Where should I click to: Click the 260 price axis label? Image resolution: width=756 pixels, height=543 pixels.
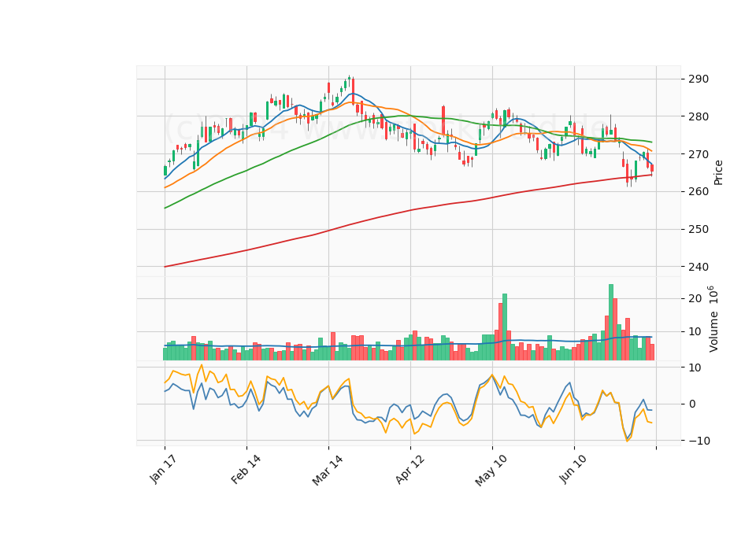click(699, 191)
